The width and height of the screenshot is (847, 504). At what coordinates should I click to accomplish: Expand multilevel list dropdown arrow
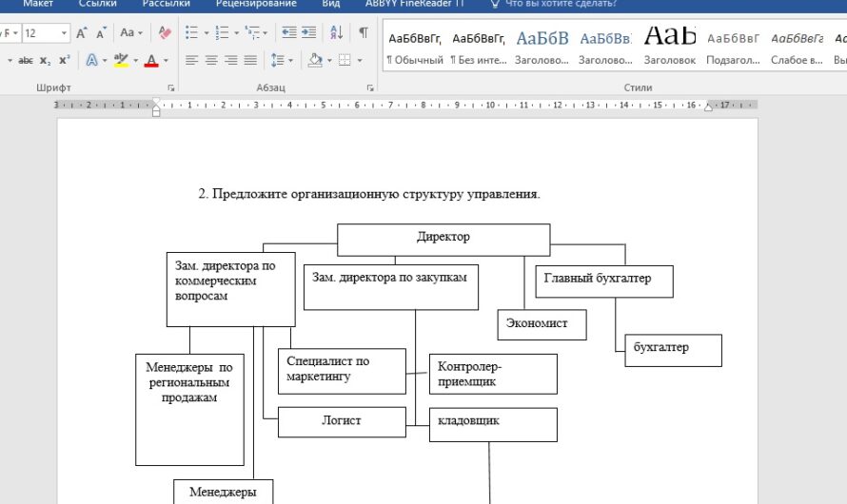pos(266,33)
